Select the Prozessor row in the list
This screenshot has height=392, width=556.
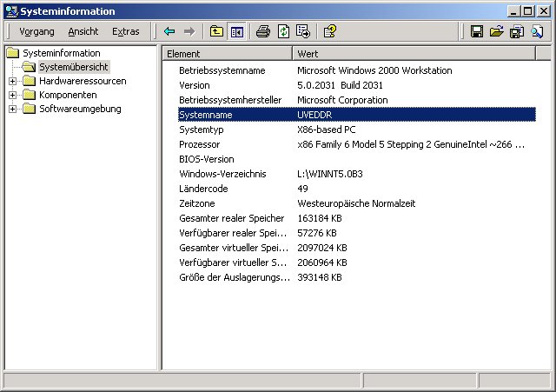pos(200,144)
